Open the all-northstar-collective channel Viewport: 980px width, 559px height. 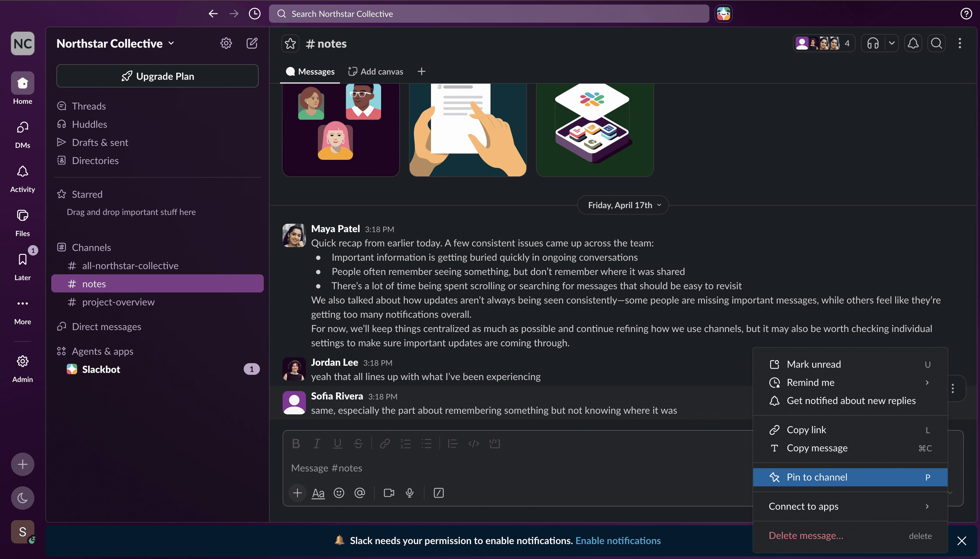pyautogui.click(x=157, y=265)
